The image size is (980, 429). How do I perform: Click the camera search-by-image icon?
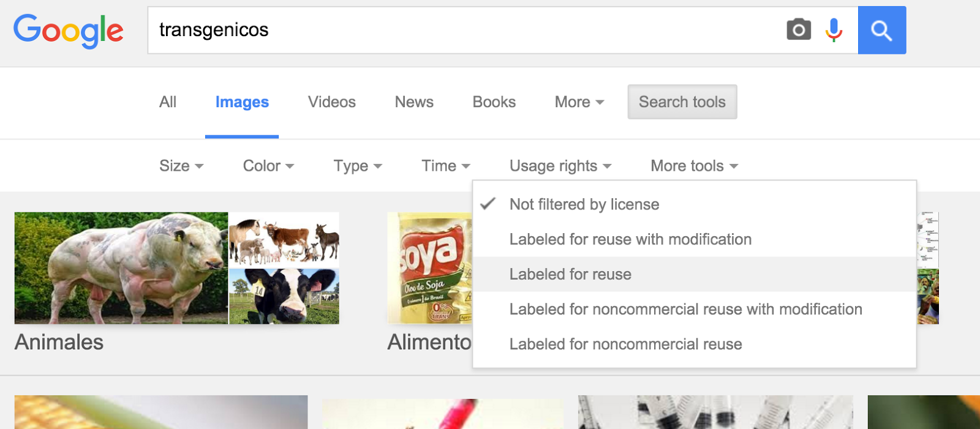click(x=799, y=29)
